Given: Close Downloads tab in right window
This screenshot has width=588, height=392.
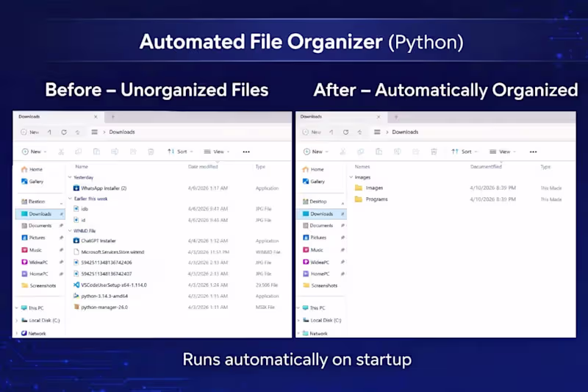Looking at the screenshot, I should click(379, 117).
